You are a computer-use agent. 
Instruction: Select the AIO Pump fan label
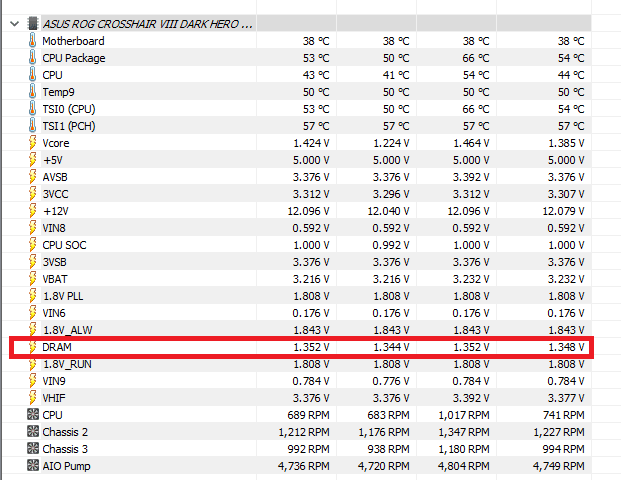pos(66,466)
